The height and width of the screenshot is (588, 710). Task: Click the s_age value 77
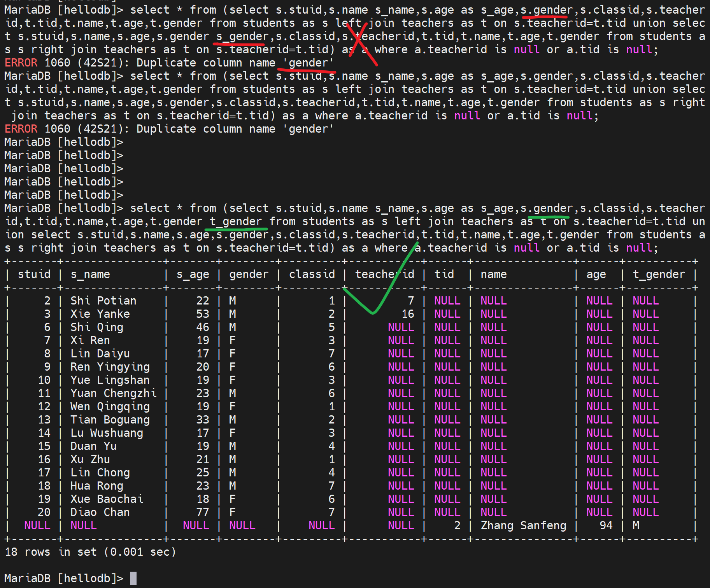tap(202, 512)
